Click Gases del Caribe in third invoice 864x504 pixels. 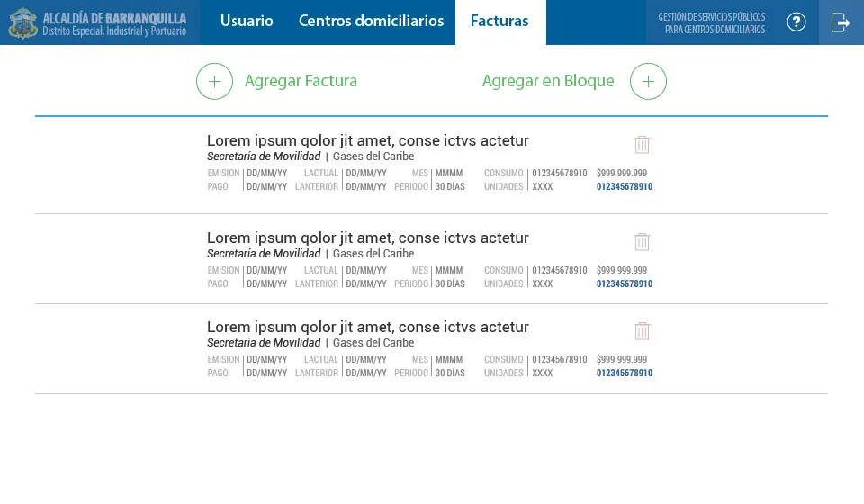click(373, 343)
